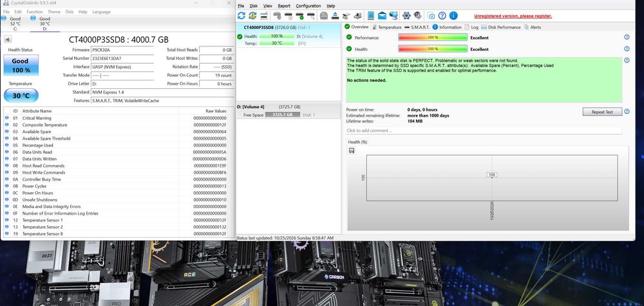
Task: Click the Data Units Written attribute row
Action: 118,159
